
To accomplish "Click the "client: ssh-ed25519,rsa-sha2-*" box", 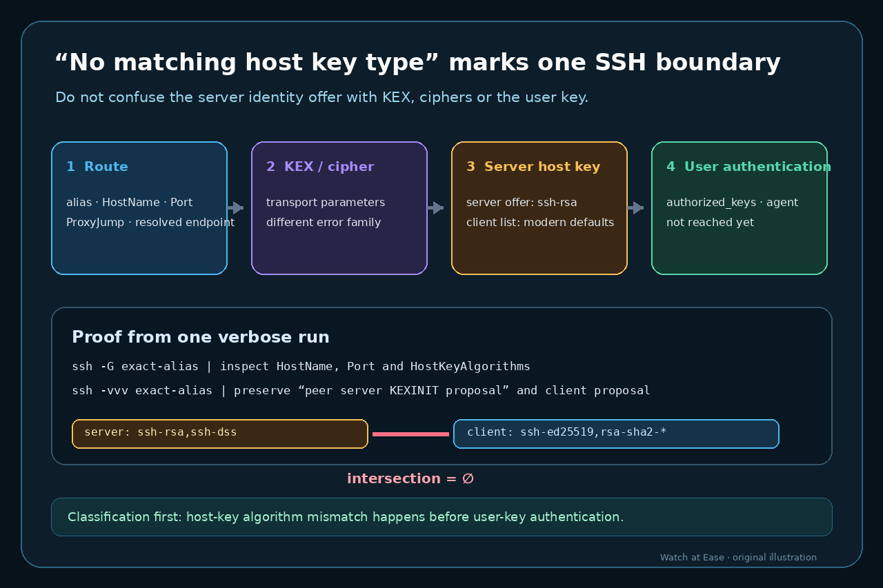I will [x=616, y=434].
